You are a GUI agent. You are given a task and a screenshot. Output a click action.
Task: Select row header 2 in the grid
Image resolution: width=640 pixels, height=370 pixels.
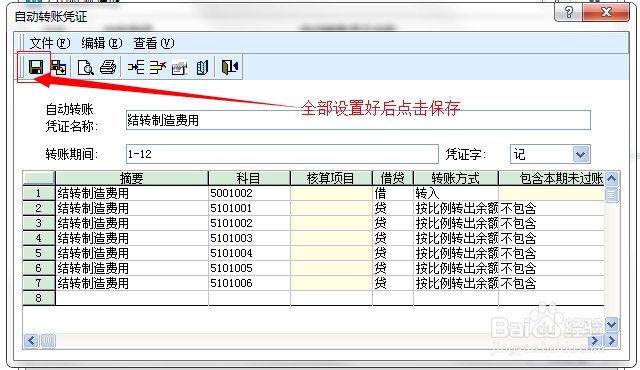pyautogui.click(x=39, y=208)
